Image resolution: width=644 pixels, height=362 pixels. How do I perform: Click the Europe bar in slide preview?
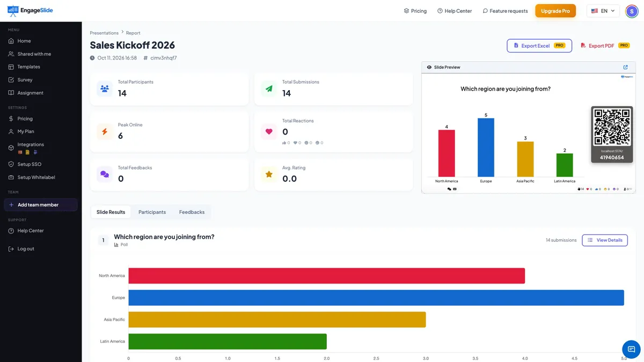(486, 147)
